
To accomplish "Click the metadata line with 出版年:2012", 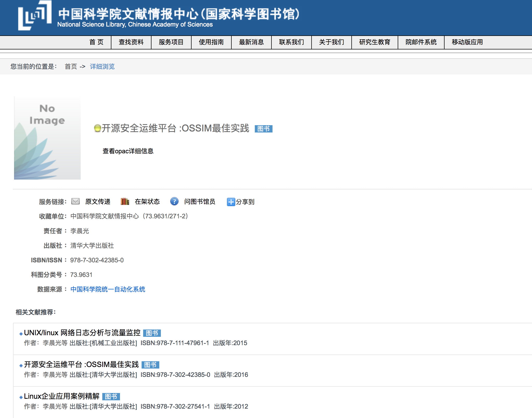I will [x=136, y=407].
